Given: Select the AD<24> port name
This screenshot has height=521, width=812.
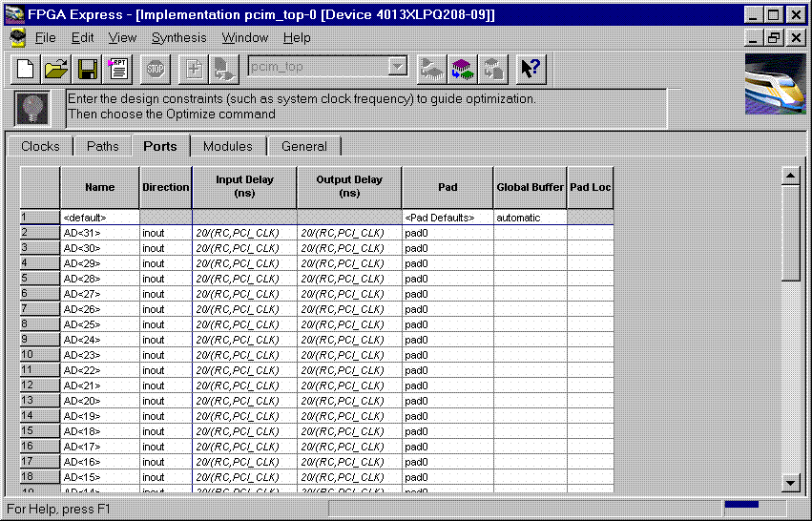Looking at the screenshot, I should coord(100,340).
